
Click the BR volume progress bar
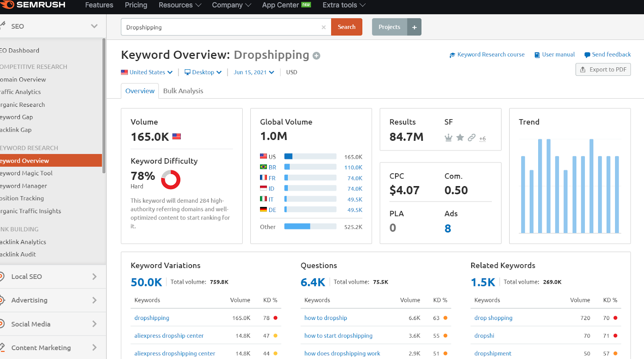point(310,167)
